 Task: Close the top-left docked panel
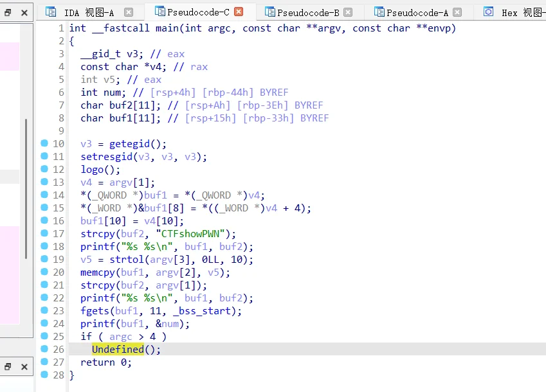point(24,12)
